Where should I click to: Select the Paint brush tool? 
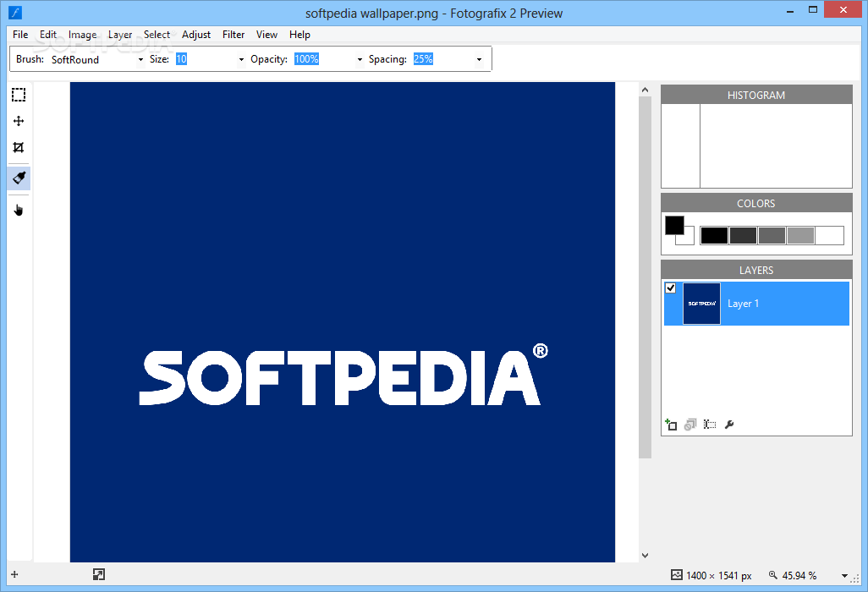point(19,178)
